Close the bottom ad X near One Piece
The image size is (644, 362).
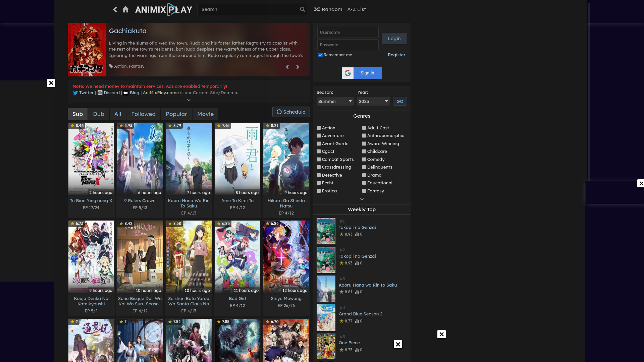[x=398, y=344]
